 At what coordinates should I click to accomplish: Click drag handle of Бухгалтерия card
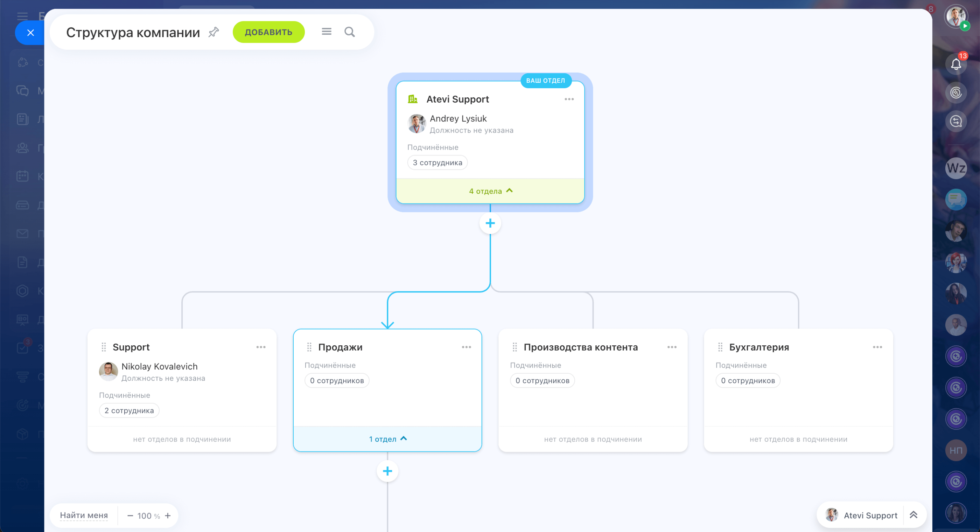(x=720, y=347)
